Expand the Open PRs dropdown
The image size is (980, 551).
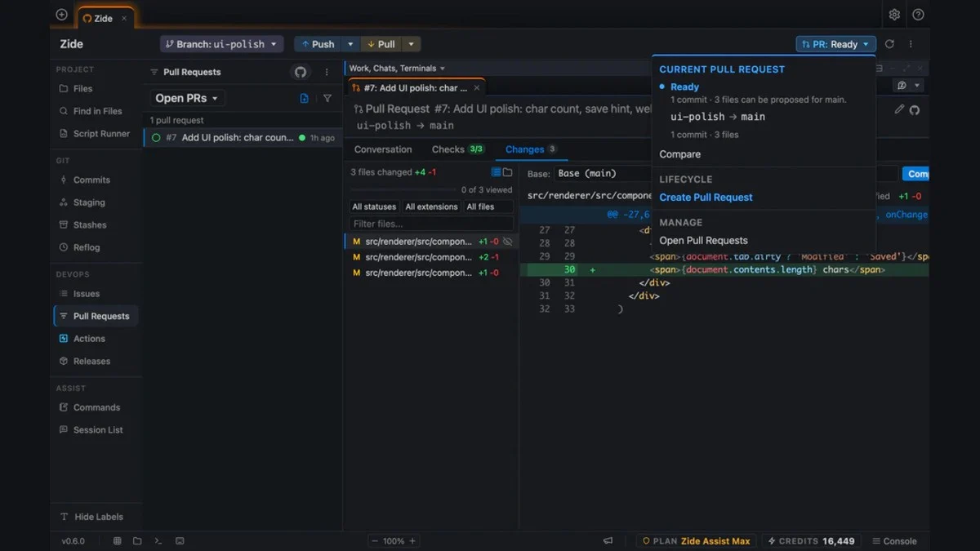187,98
